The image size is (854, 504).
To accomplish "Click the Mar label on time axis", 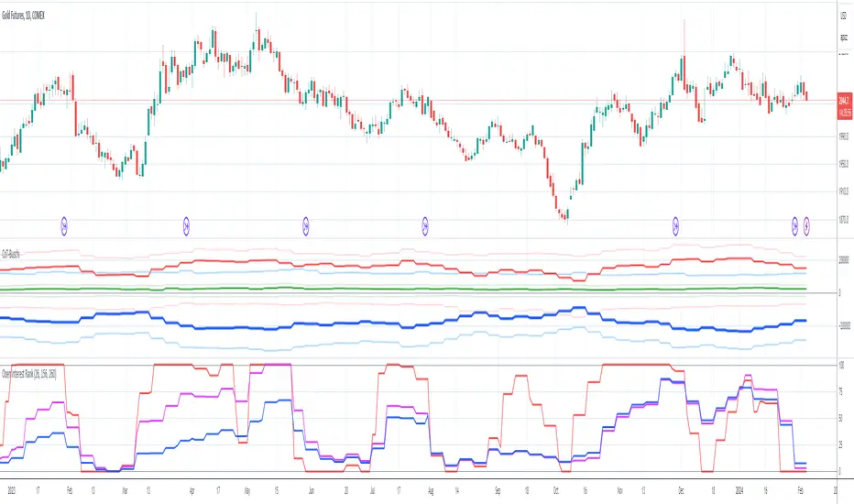I will click(125, 490).
